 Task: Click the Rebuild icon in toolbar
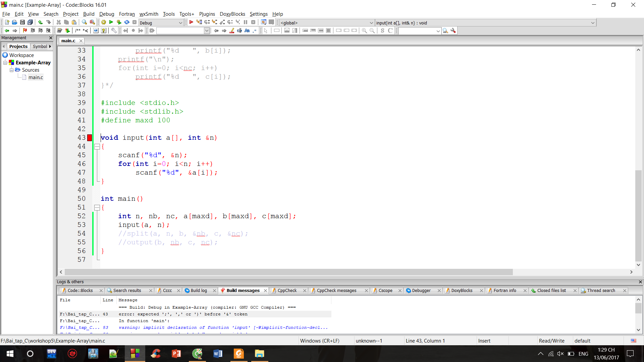[x=127, y=22]
